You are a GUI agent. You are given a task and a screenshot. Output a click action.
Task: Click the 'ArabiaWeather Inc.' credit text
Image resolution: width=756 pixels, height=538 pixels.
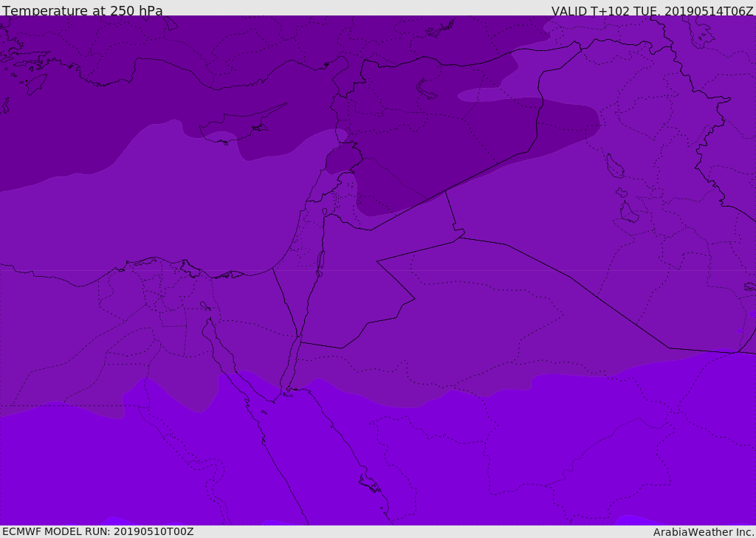coord(704,532)
